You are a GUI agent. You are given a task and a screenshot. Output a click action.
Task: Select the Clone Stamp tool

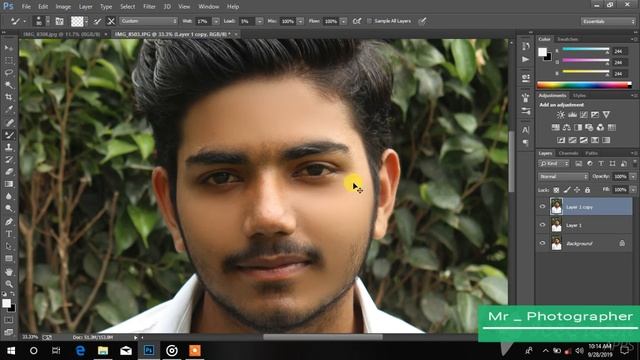click(9, 147)
